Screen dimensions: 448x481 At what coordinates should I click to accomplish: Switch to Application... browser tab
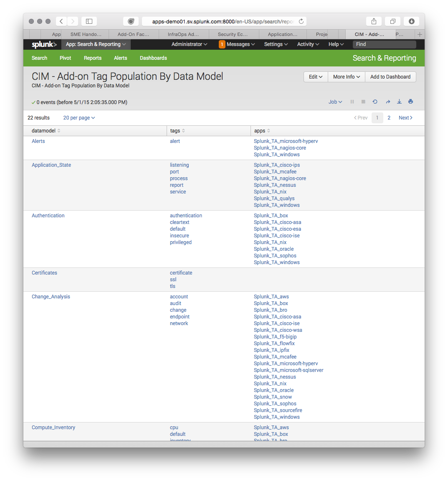pos(283,34)
